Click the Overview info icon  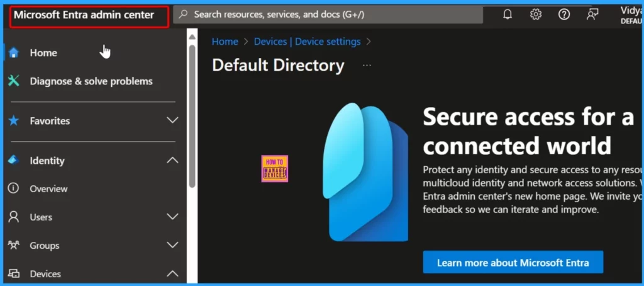tap(14, 188)
